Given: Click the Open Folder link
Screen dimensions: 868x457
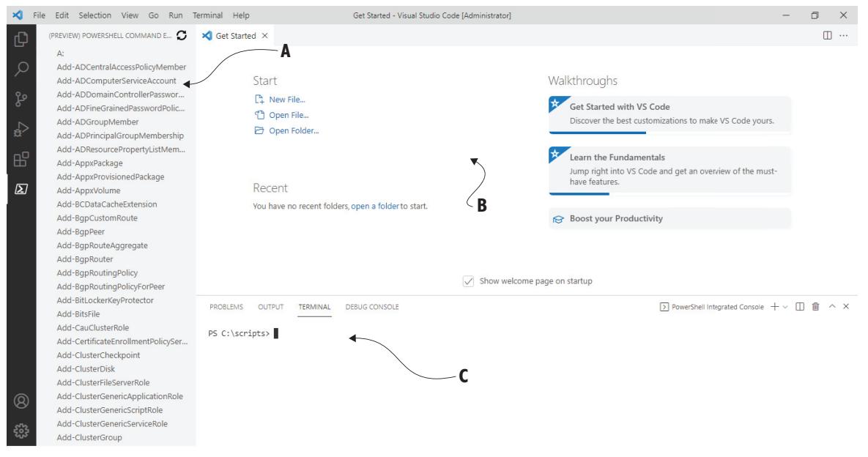Looking at the screenshot, I should [x=294, y=130].
